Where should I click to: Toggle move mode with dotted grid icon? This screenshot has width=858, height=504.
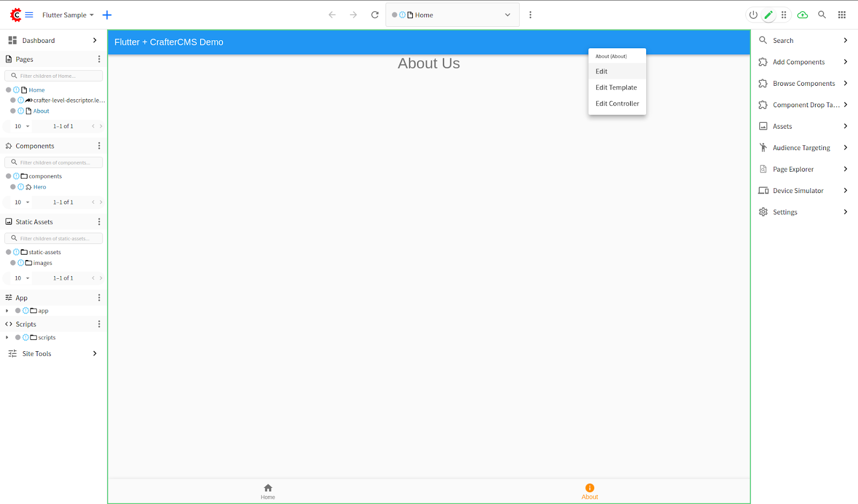(784, 15)
